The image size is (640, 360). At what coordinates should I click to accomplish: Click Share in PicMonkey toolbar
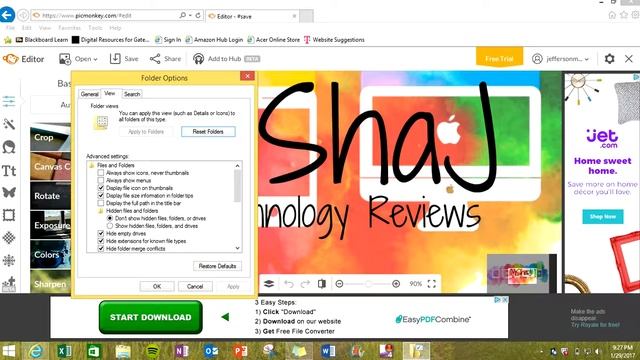click(165, 59)
